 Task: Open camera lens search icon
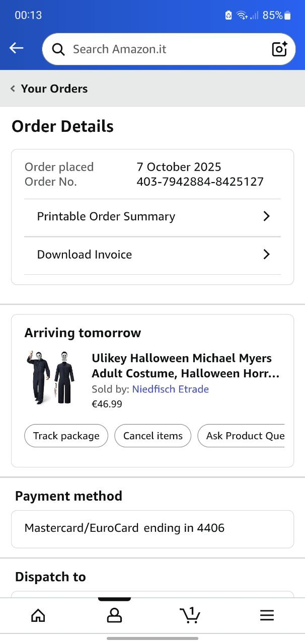tap(279, 49)
